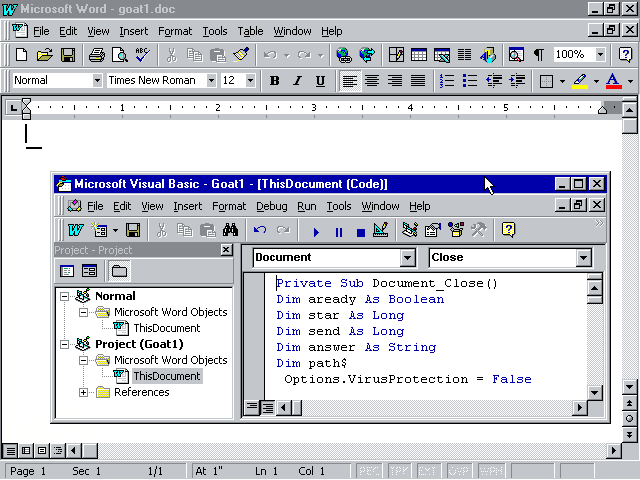
Task: Open Office Assistant help in Word
Action: coord(625,55)
